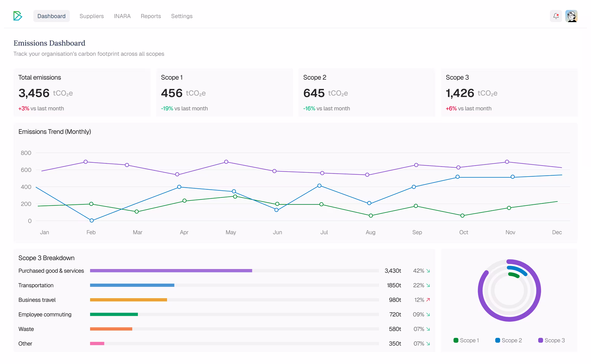Select the Scope 1 summary card
The image size is (591, 364).
click(225, 92)
